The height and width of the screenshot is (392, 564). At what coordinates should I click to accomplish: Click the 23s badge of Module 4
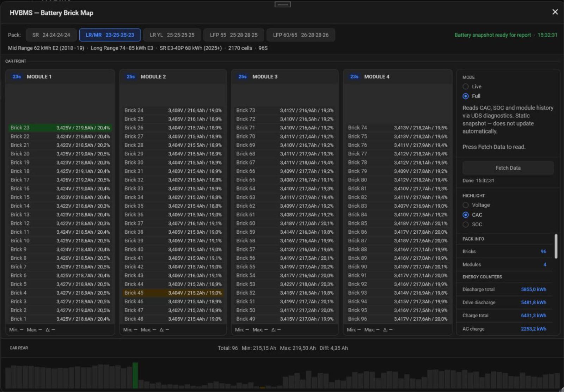[x=354, y=76]
